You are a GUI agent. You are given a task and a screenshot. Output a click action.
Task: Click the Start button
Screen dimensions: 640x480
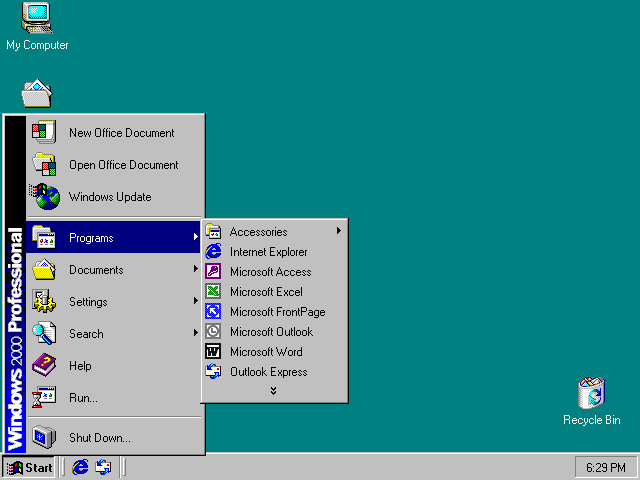pos(29,467)
